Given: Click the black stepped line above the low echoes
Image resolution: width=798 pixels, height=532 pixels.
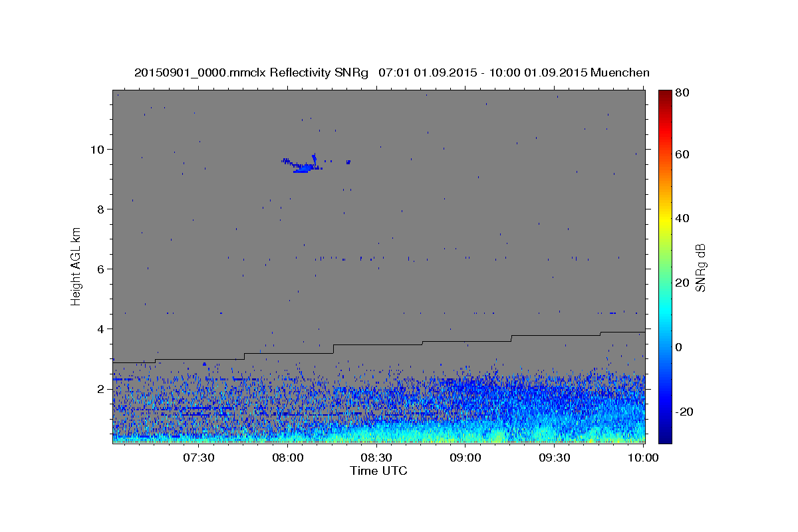Looking at the screenshot, I should pyautogui.click(x=378, y=347).
